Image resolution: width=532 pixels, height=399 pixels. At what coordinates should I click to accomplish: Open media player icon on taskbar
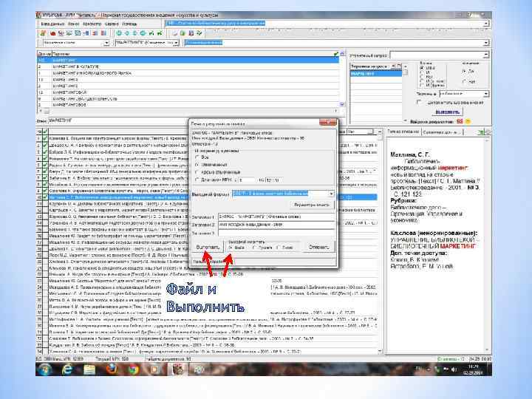tap(155, 369)
